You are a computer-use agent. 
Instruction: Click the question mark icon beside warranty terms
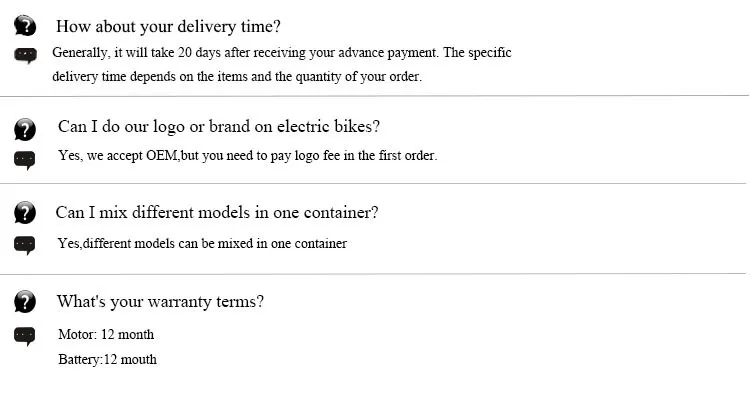pyautogui.click(x=25, y=301)
